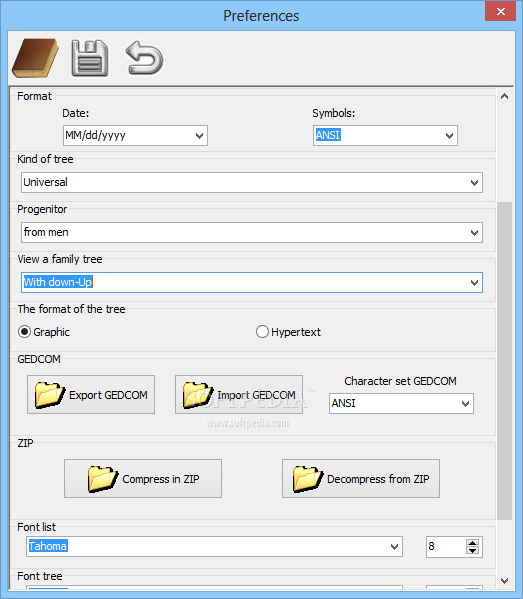Screen dimensions: 523x599
Task: Click the scrollbar up arrow
Action: coord(504,96)
